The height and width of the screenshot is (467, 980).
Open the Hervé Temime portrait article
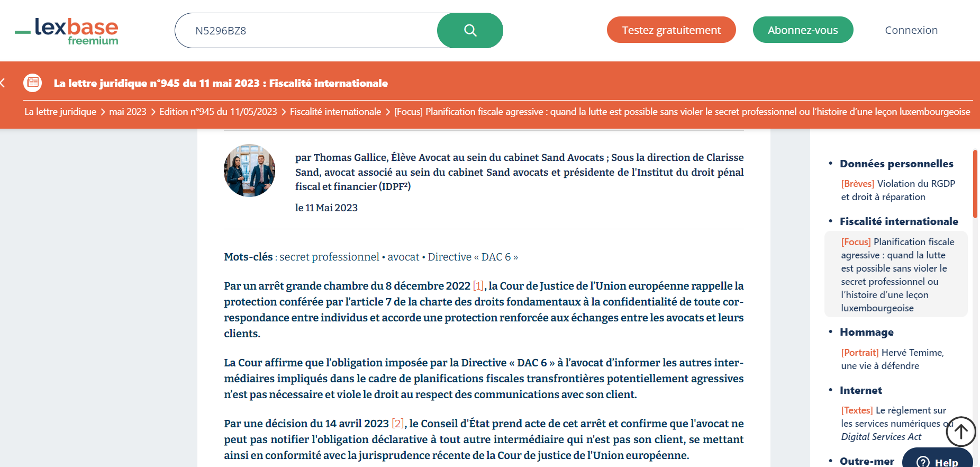click(892, 359)
